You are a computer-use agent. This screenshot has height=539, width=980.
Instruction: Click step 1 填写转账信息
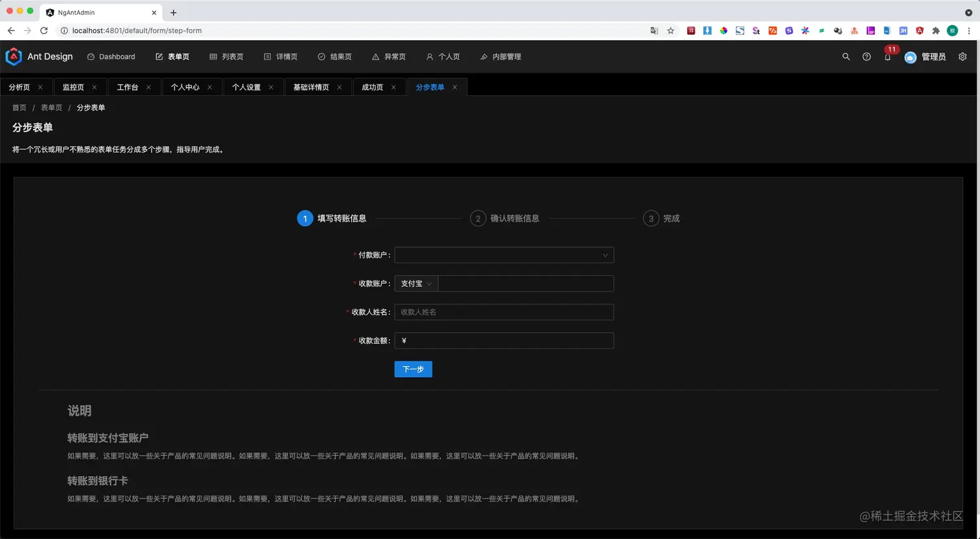332,219
